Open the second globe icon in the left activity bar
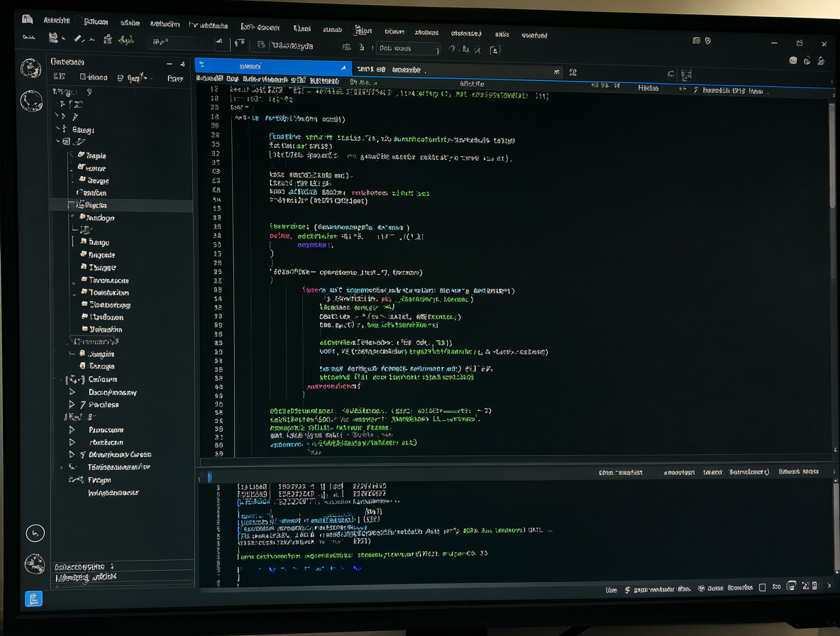Viewport: 840px width, 636px height. [x=31, y=100]
